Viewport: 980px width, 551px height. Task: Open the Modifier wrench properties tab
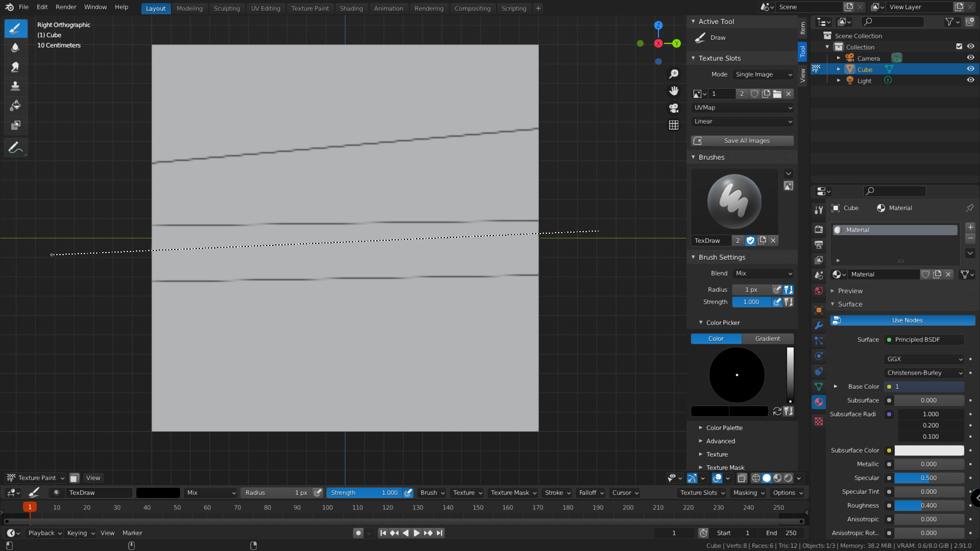819,325
